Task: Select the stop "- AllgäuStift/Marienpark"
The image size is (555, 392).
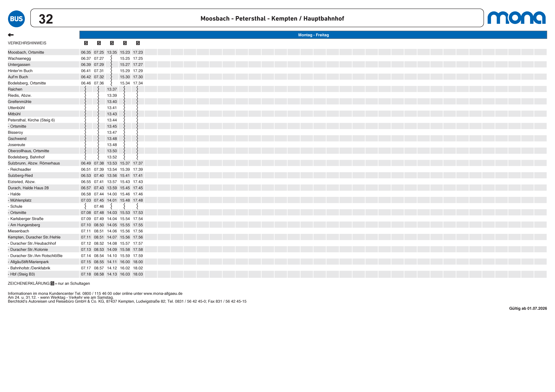Action: tap(28, 262)
